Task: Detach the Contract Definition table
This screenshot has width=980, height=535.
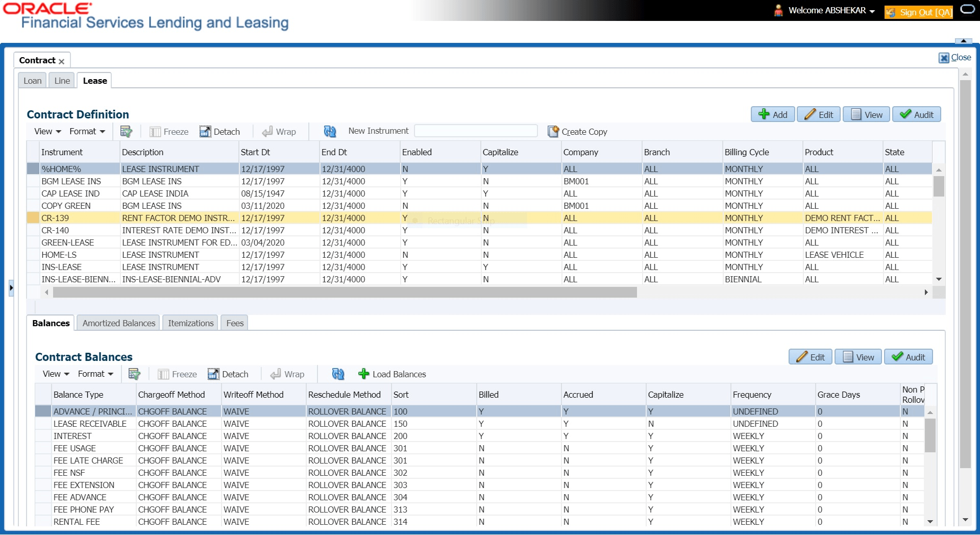Action: click(219, 132)
